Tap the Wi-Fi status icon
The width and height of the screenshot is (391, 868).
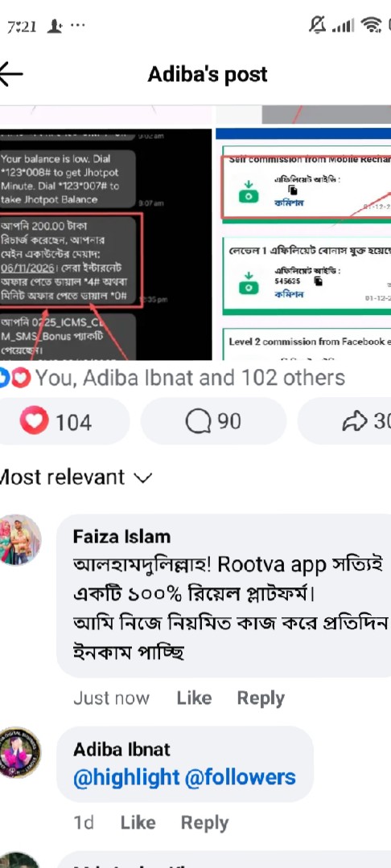click(x=371, y=25)
